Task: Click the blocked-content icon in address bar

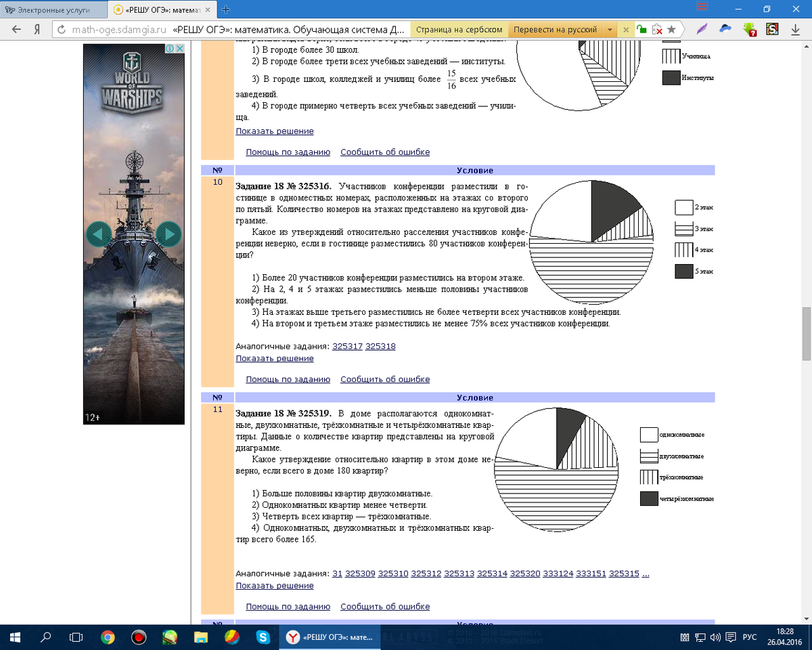Action: 656,30
